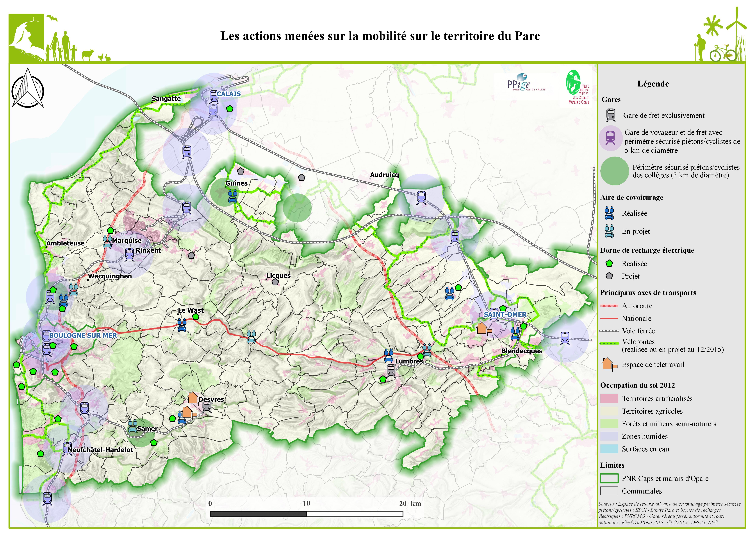Click the Sources citation text
The width and height of the screenshot is (756, 535).
(x=669, y=513)
